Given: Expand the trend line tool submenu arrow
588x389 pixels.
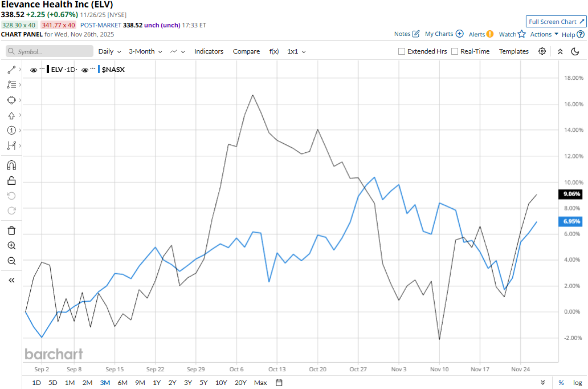Looking at the screenshot, I should point(20,70).
